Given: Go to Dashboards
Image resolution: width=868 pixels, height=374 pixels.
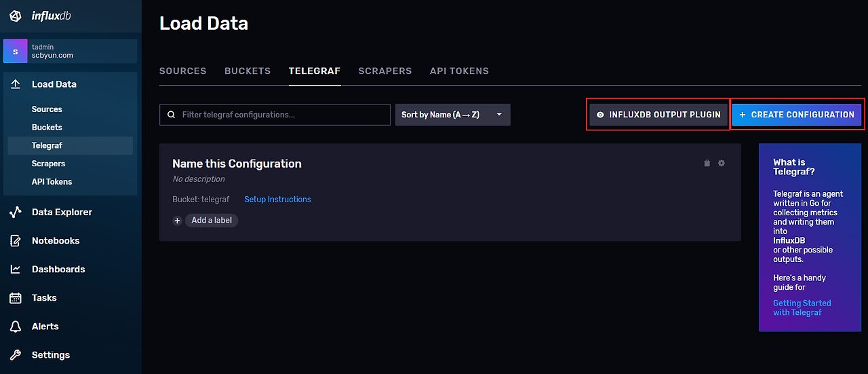Looking at the screenshot, I should (x=58, y=269).
